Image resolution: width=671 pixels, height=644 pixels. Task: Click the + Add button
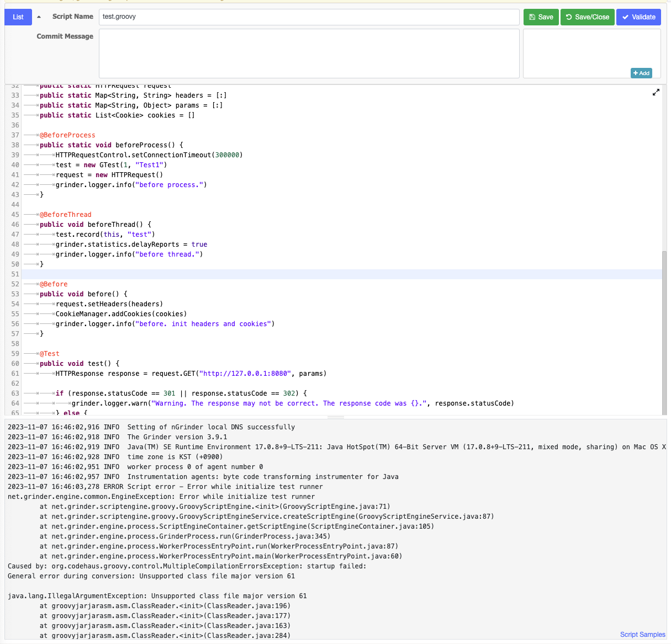[x=641, y=73]
